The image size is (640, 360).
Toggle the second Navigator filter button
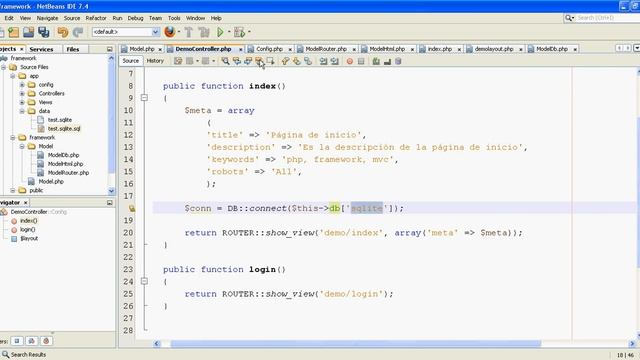click(x=31, y=341)
